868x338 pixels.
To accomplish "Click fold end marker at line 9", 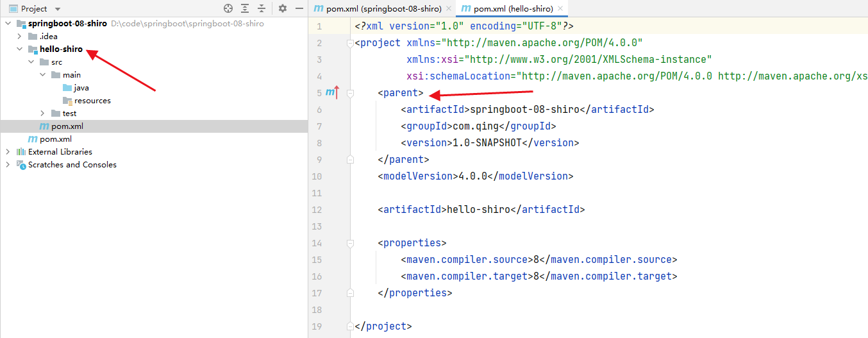I will point(350,160).
